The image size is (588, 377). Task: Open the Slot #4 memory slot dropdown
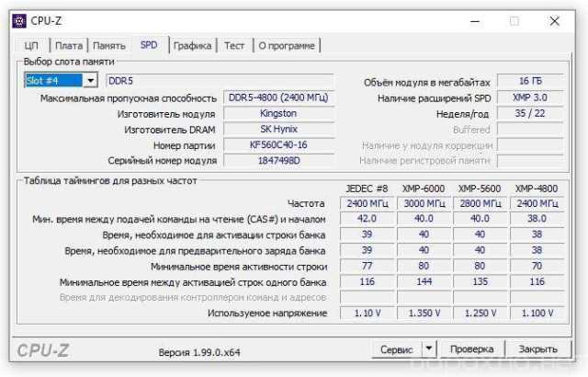[90, 81]
